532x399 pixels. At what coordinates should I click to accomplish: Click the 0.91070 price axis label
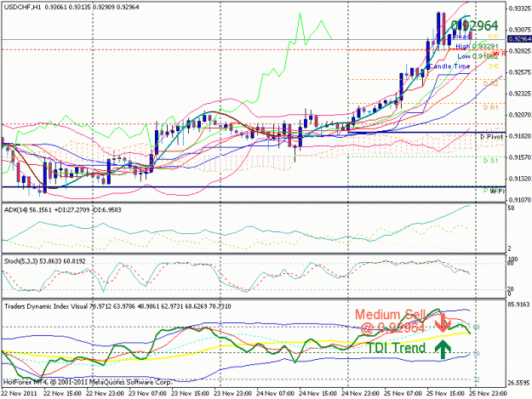[x=519, y=200]
